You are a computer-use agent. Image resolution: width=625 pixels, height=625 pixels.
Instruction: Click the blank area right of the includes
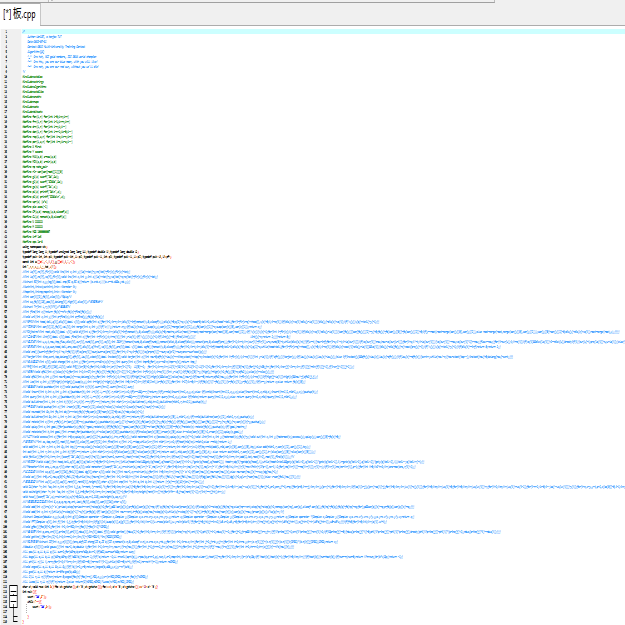click(300, 94)
